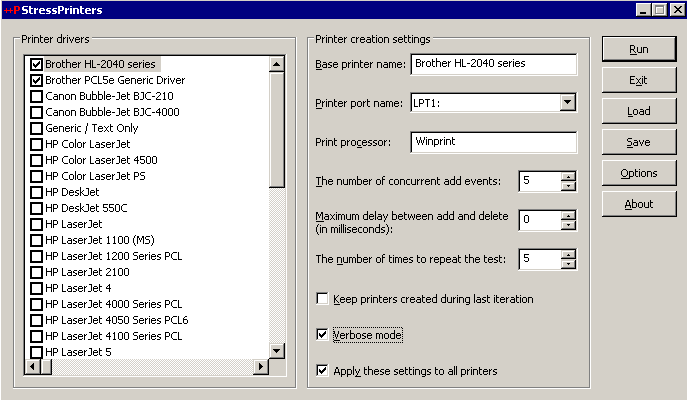Screen dimensions: 687x400
Task: Check the Generic / Text Only driver
Action: [x=36, y=128]
